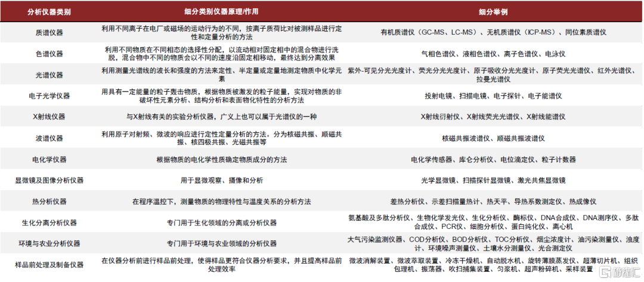
Task: Select the 光谱仪器 category cell
Action: (49, 75)
